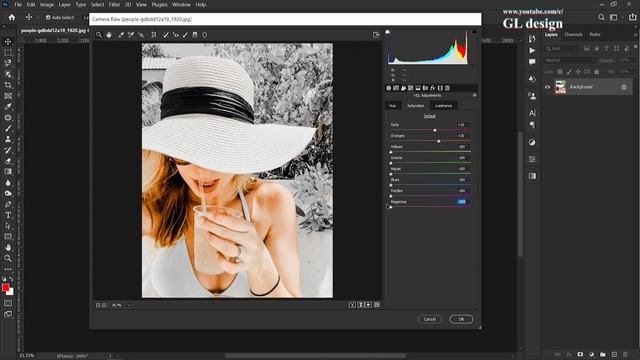Select Photoshop Crop tool in left toolbar
Screen dimensions: 640x360
(8, 85)
